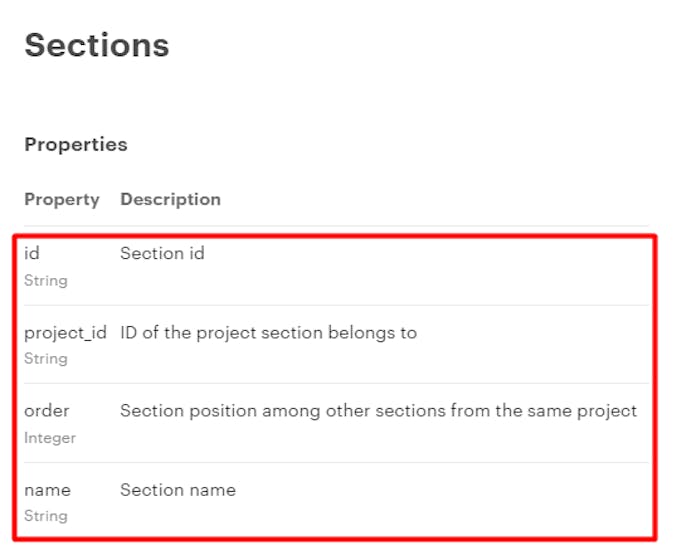The width and height of the screenshot is (682, 555).
Task: Click the Description column header
Action: (170, 199)
